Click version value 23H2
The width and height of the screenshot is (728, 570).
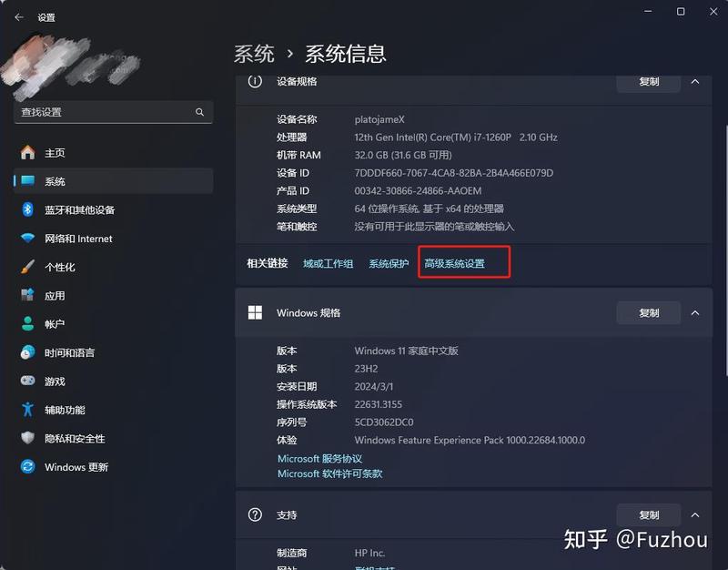click(x=366, y=369)
